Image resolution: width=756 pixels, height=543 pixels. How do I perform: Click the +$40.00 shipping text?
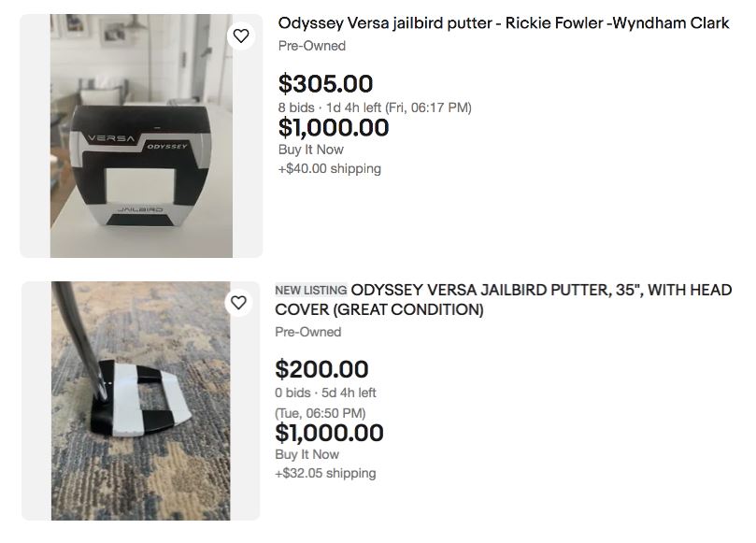click(x=329, y=169)
